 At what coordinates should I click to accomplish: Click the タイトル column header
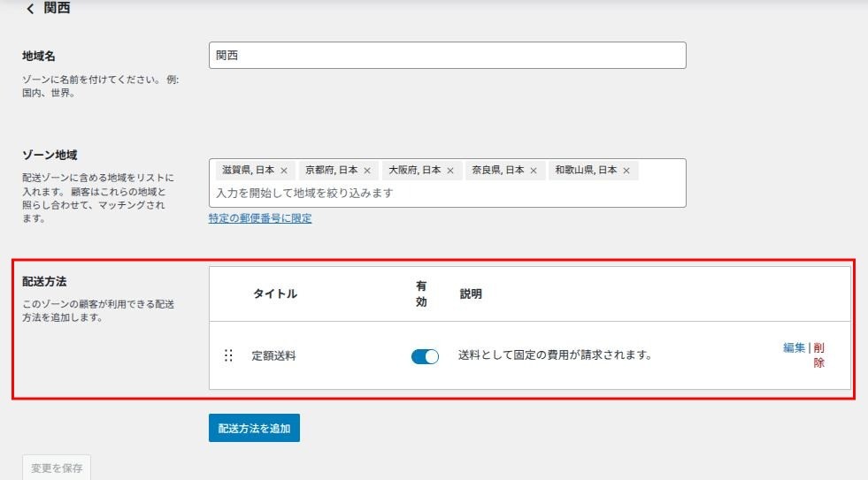coord(275,294)
